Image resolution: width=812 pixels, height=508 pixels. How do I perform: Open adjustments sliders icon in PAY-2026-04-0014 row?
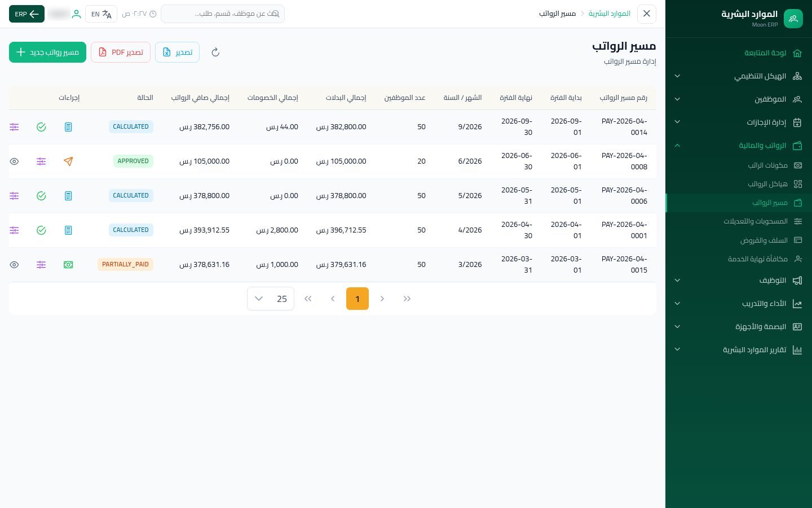[x=14, y=127]
